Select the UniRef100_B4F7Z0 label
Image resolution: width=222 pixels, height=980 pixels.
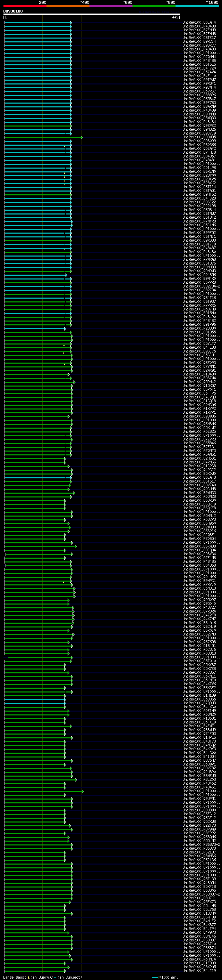coord(199,68)
